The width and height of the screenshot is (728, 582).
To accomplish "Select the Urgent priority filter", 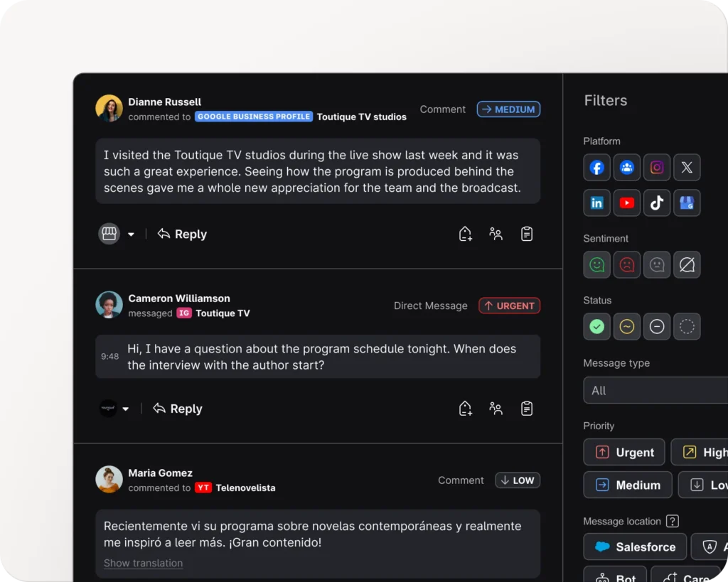I will (624, 452).
